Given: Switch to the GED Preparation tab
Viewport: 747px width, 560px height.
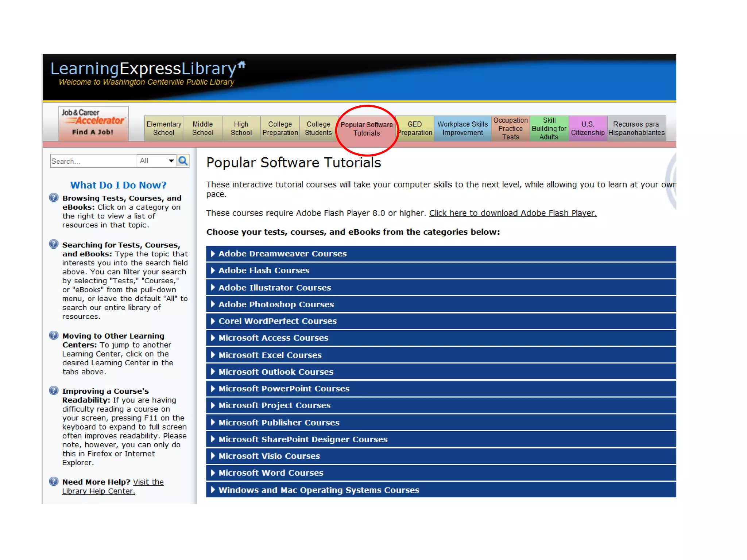Looking at the screenshot, I should (x=415, y=128).
